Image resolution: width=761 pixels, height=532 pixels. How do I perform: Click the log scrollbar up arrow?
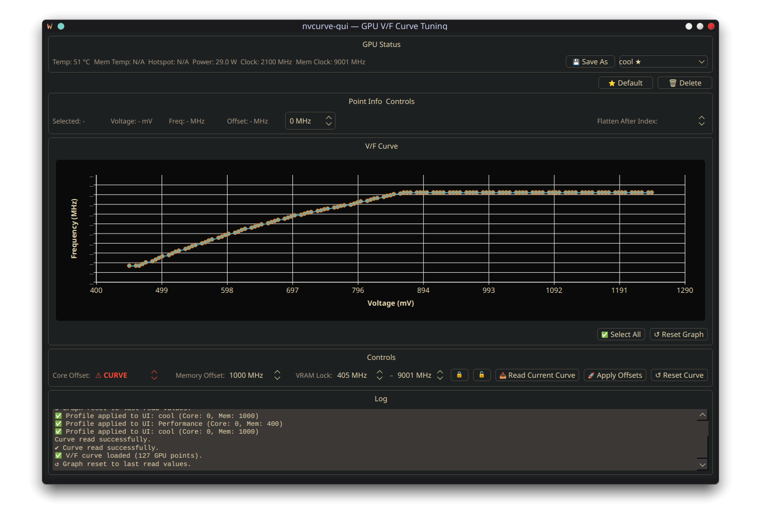tap(702, 415)
